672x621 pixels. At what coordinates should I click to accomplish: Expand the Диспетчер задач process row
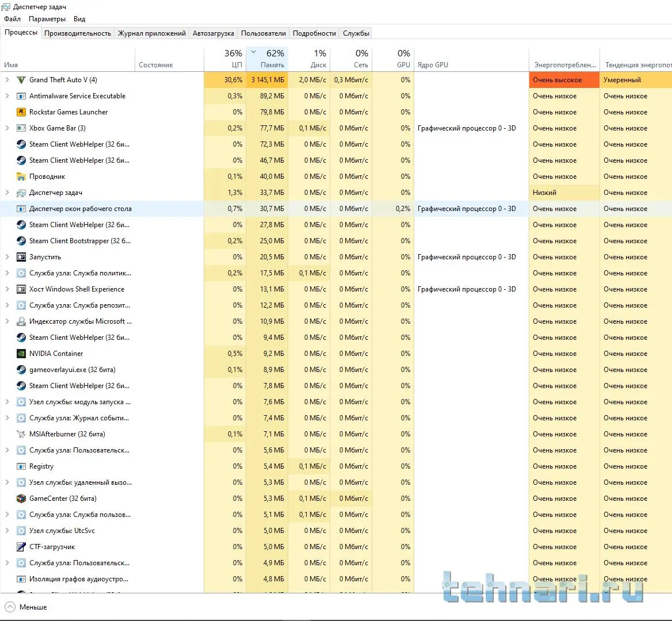click(x=7, y=193)
